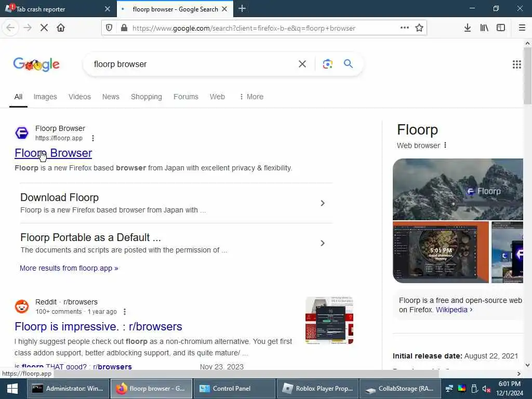532x399 pixels.
Task: Switch to Roblox Player Properties window
Action: tap(317, 389)
